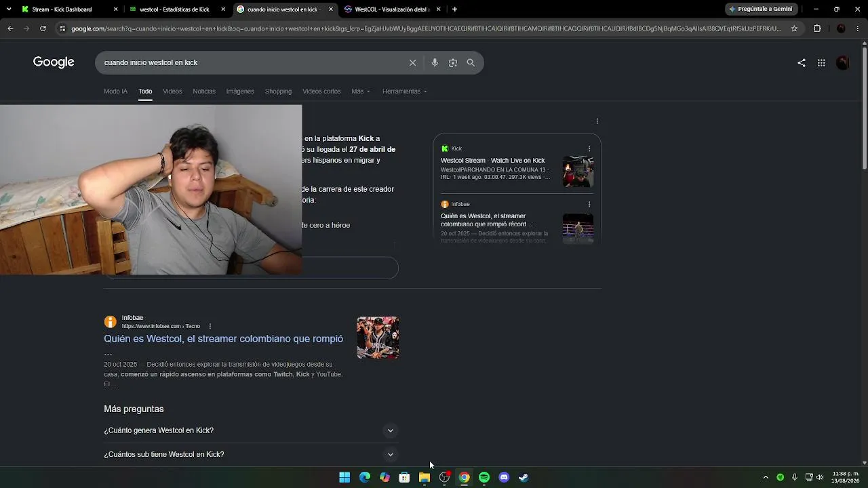Viewport: 868px width, 488px height.
Task: Click the page vertical scrollbar
Action: point(864,108)
